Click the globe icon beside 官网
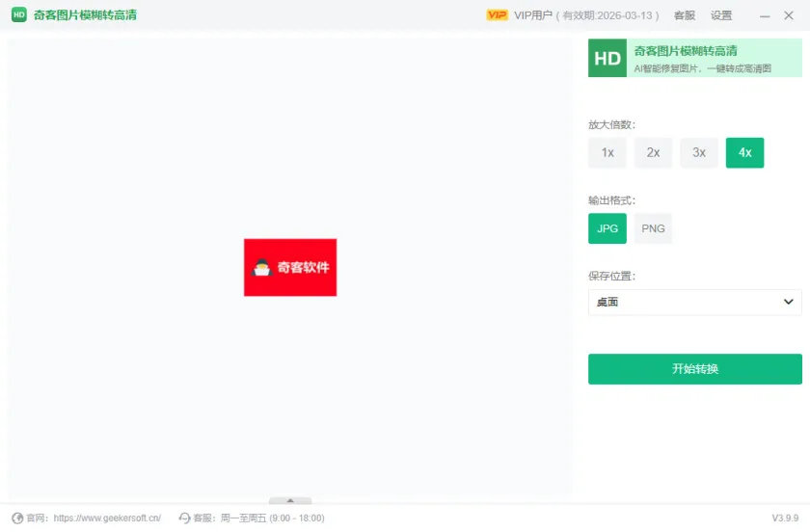This screenshot has height=532, width=810. pyautogui.click(x=17, y=519)
